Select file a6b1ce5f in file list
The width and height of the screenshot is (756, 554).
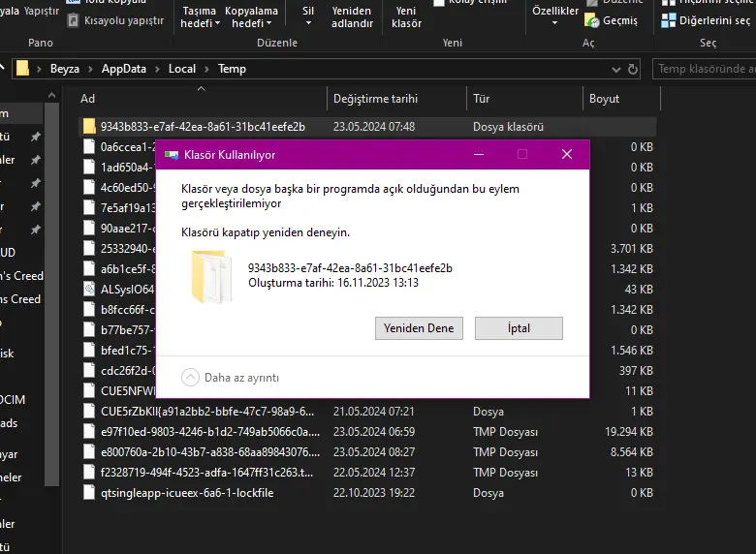tap(128, 269)
